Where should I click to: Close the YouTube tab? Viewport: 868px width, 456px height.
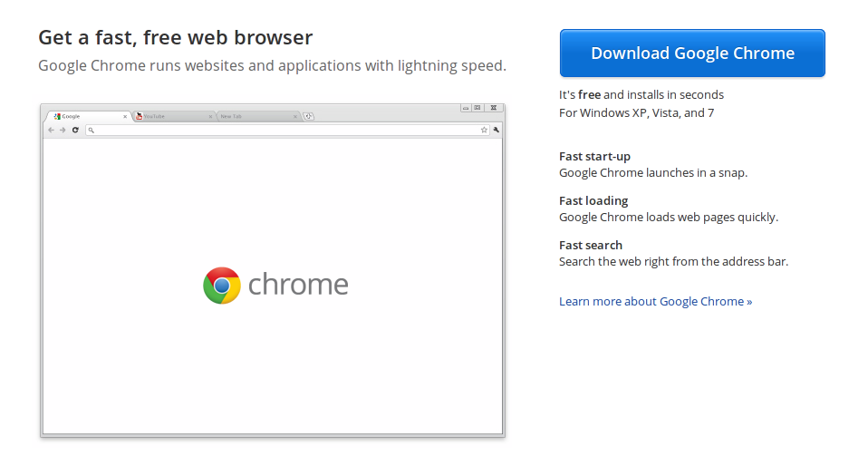[210, 116]
